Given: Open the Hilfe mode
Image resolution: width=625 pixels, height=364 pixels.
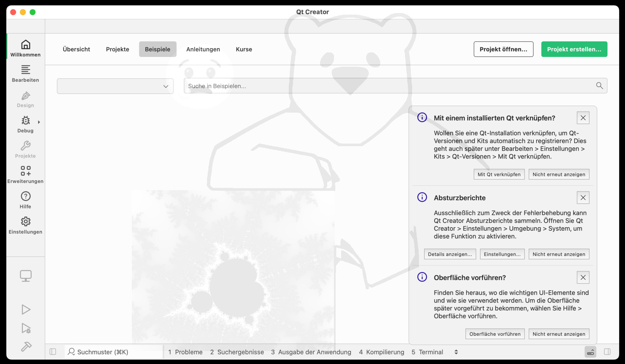Looking at the screenshot, I should pos(25,200).
